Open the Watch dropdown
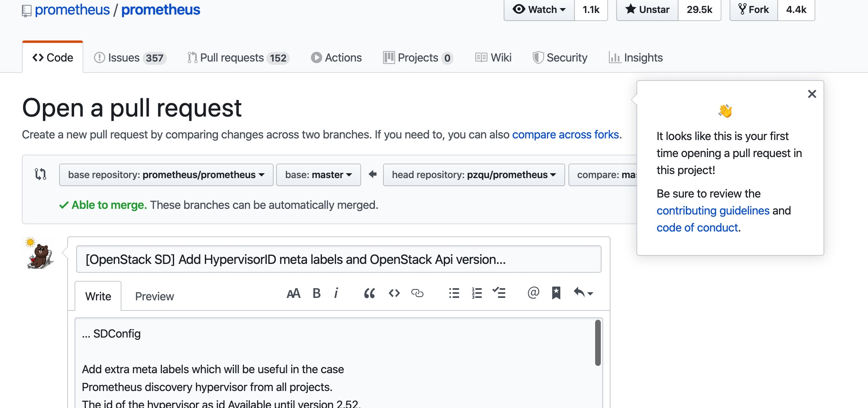Viewport: 868px width, 408px height. [x=539, y=10]
